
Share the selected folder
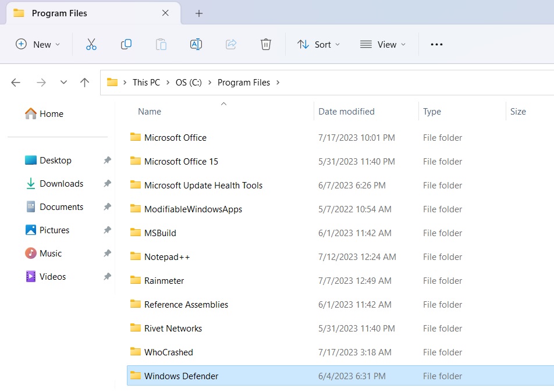point(230,44)
